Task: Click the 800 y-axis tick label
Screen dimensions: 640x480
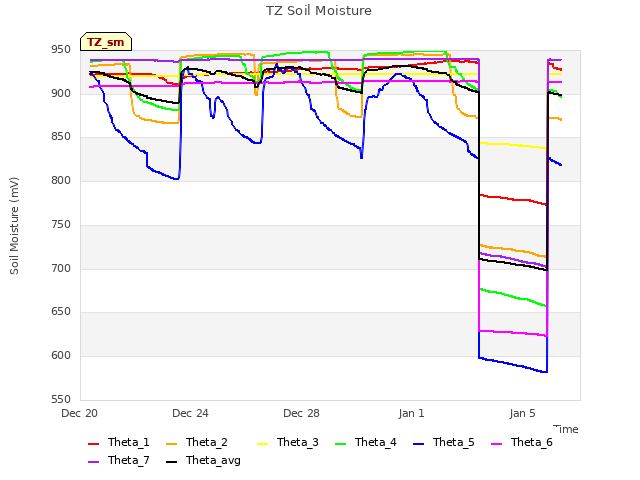Action: (x=61, y=180)
